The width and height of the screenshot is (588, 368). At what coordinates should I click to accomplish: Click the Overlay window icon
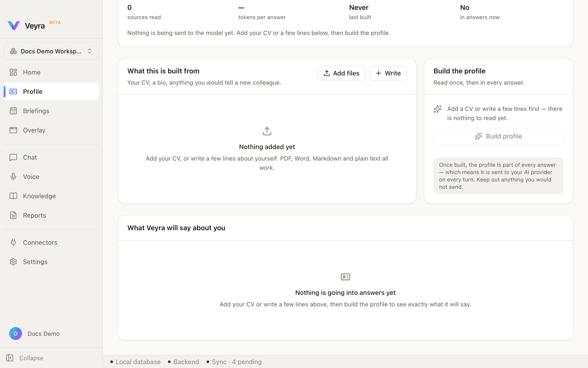tap(13, 130)
